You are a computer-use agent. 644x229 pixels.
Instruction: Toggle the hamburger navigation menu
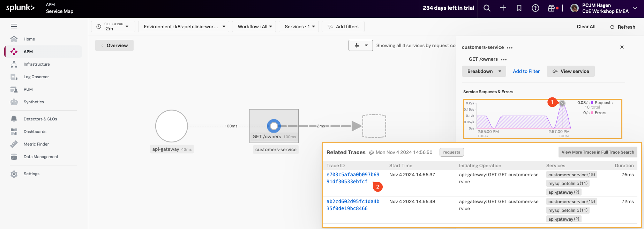pyautogui.click(x=14, y=27)
